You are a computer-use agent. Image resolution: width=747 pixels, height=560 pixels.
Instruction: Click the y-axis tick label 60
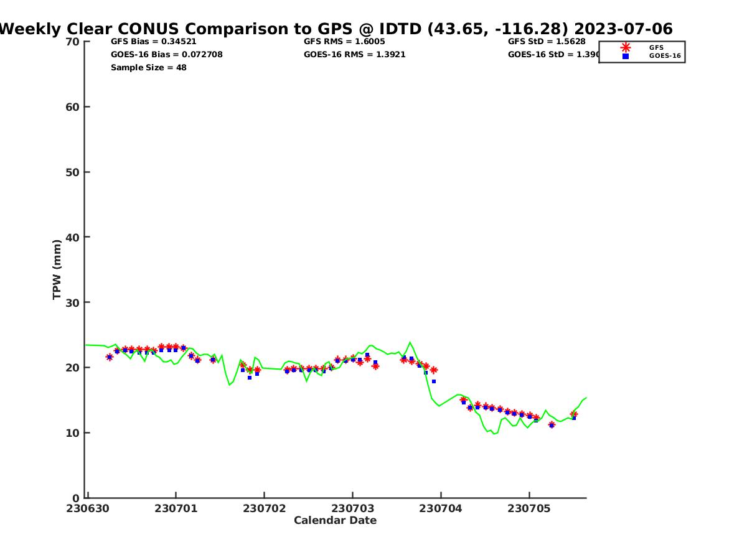[x=72, y=107]
